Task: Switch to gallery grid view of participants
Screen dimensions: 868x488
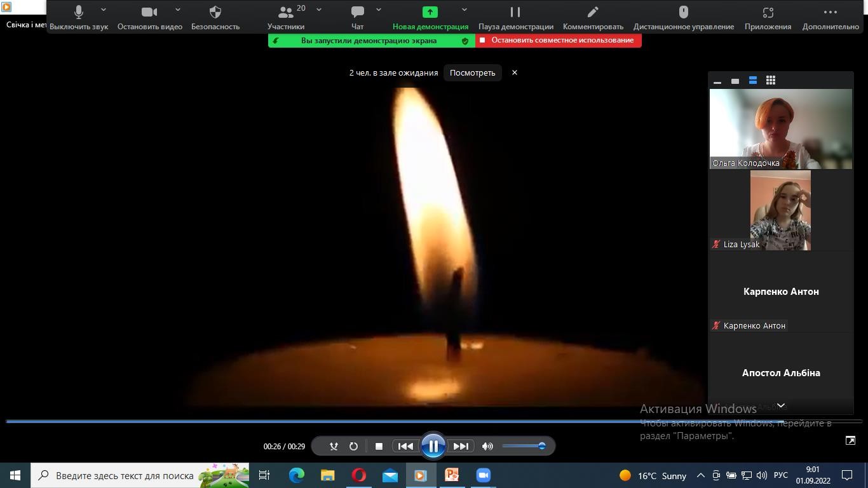Action: point(770,81)
